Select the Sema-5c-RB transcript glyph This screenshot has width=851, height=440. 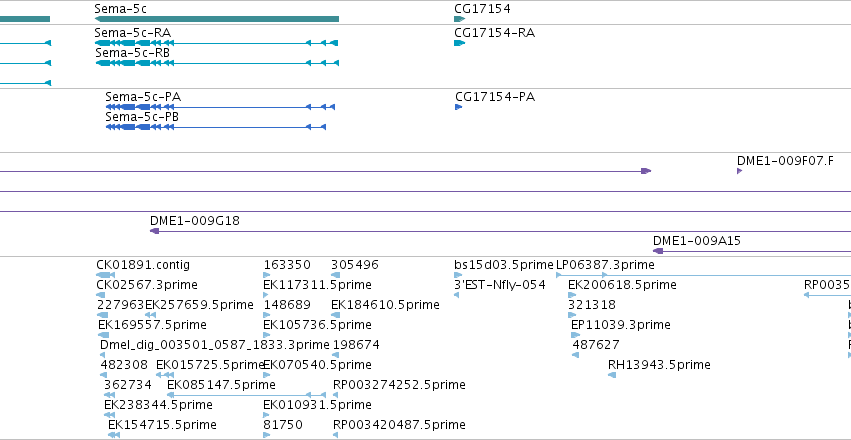tap(217, 63)
